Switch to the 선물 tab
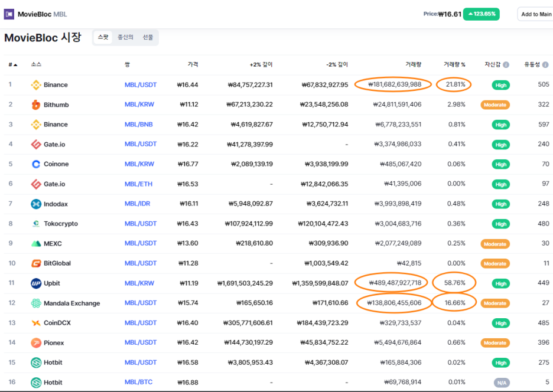The image size is (553, 392). click(148, 37)
